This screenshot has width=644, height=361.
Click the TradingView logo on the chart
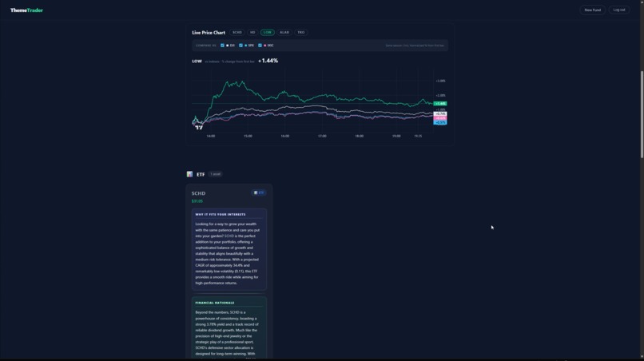tap(199, 127)
